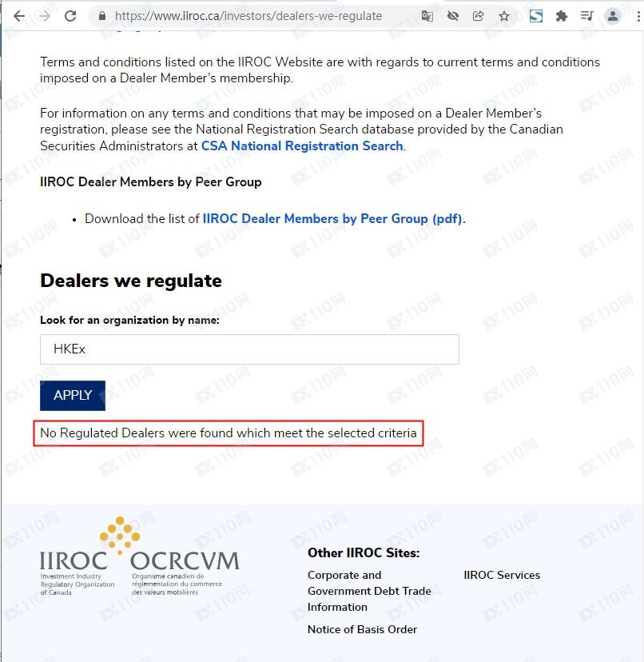Screen dimensions: 644x662
Task: Click the browser back arrow
Action: tap(18, 16)
